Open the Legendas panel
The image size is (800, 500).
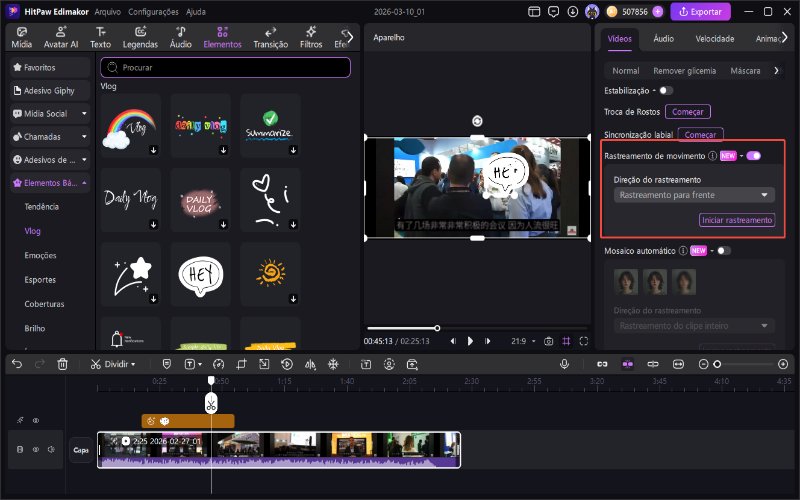click(x=140, y=38)
